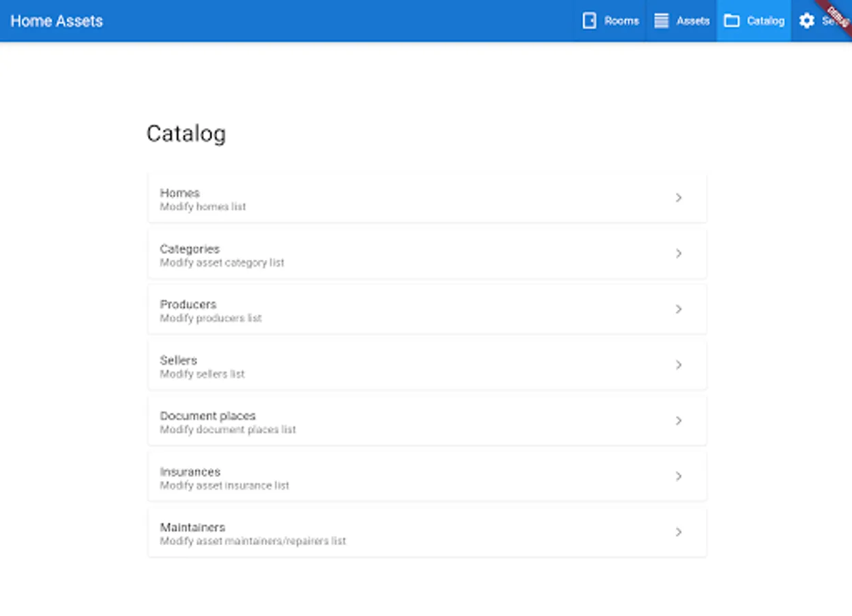
Task: Click the chevron beside Sellers
Action: (678, 365)
